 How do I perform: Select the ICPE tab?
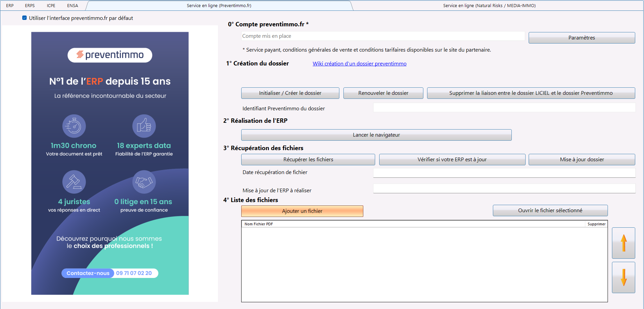(x=51, y=6)
